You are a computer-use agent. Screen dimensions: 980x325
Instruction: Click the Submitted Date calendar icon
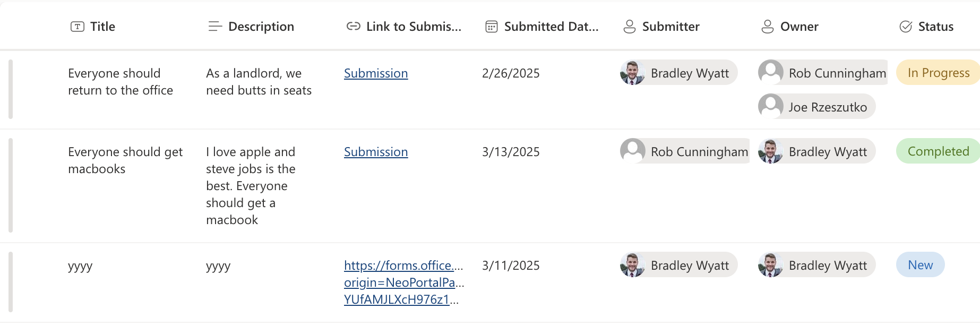coord(492,27)
